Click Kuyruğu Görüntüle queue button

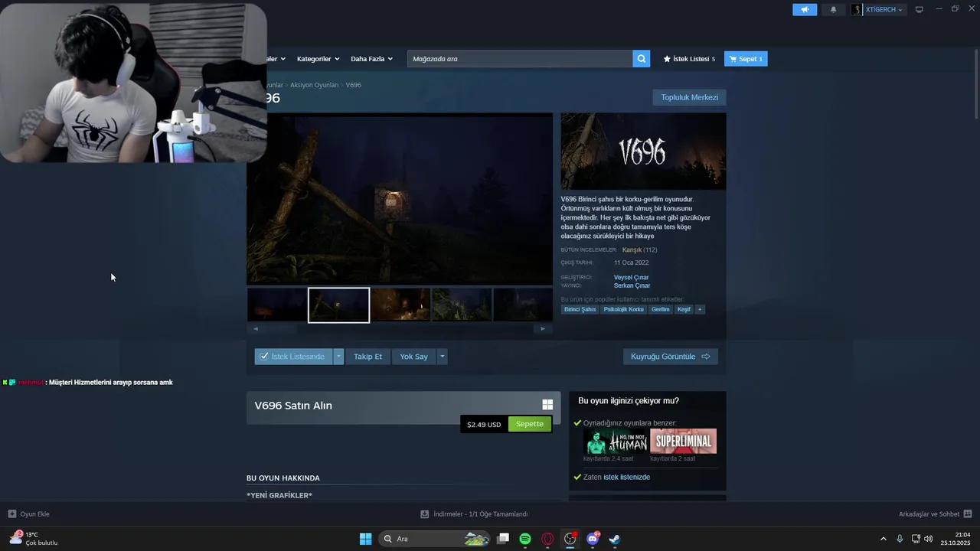click(670, 357)
